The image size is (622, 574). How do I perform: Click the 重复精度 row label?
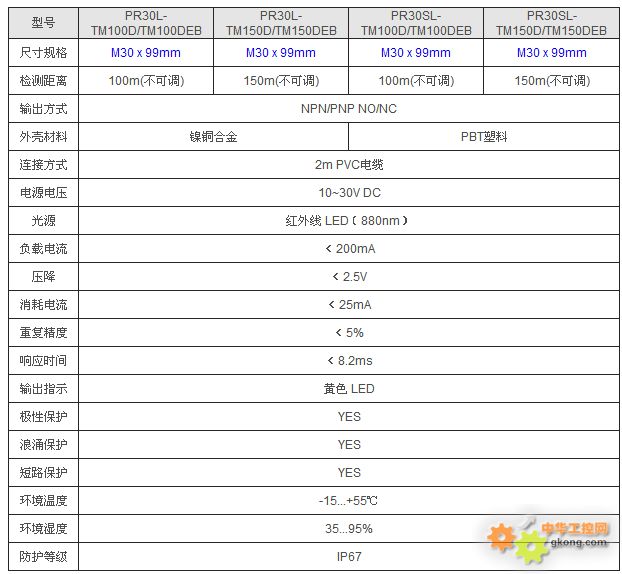click(x=43, y=332)
